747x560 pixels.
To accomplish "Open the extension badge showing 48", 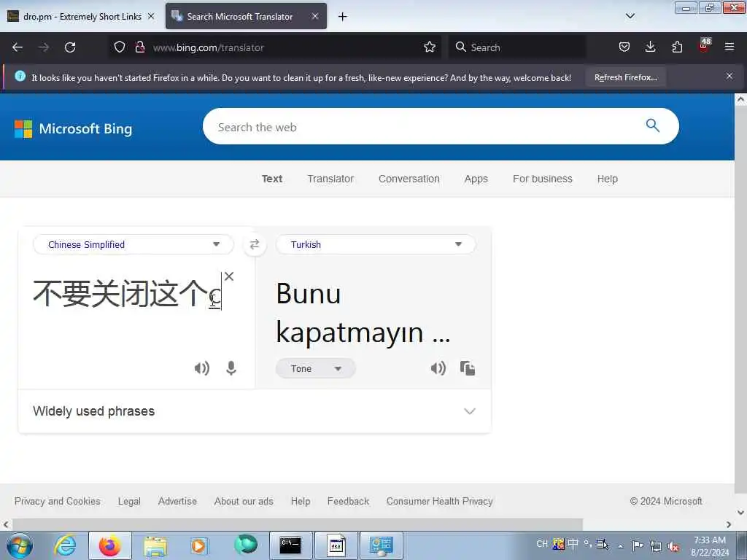I will pos(704,45).
